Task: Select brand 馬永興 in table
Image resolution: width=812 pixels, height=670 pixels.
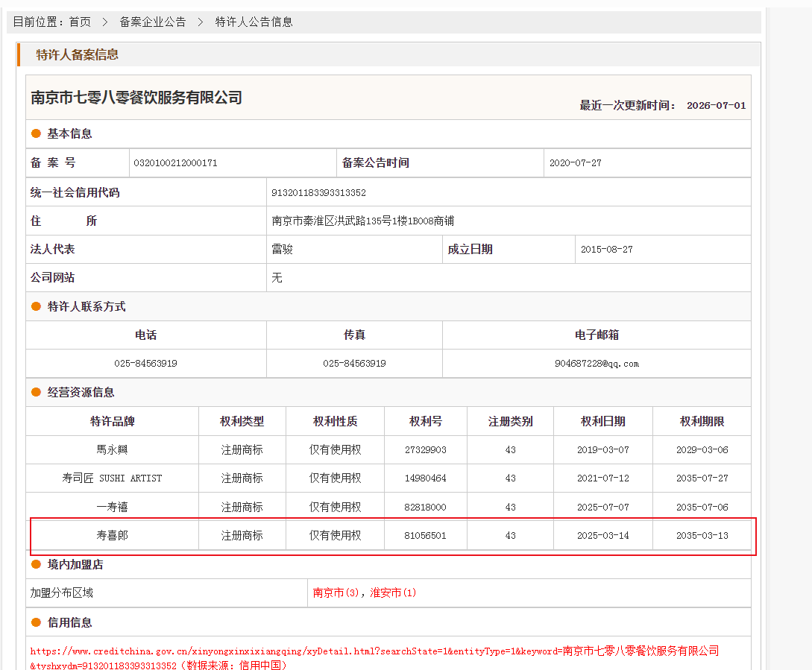Action: [113, 450]
